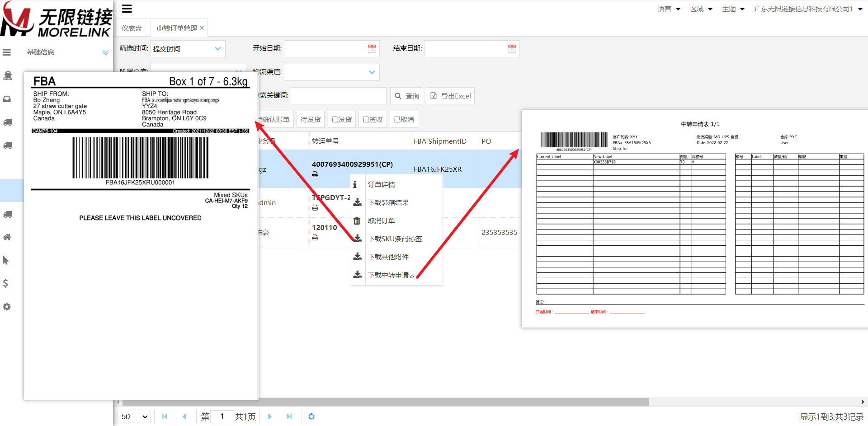This screenshot has height=426, width=868.
Task: Go to the first page of results
Action: click(165, 417)
